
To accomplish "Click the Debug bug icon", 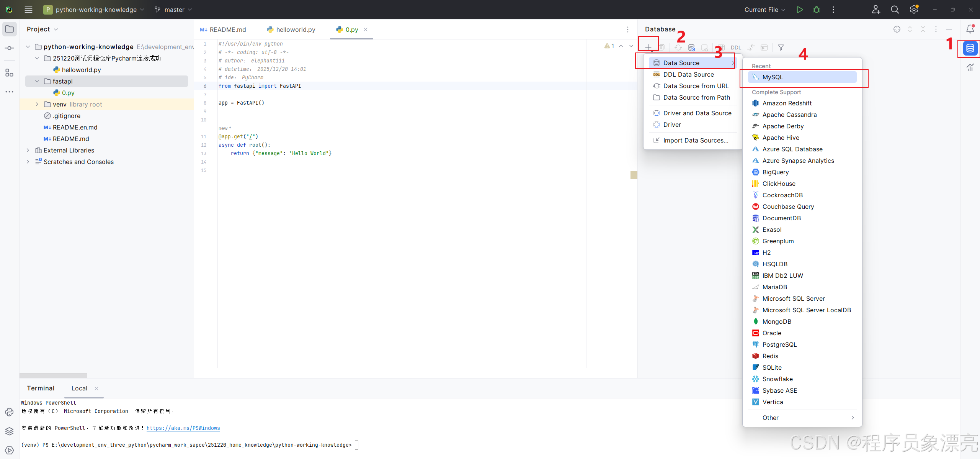I will [816, 10].
